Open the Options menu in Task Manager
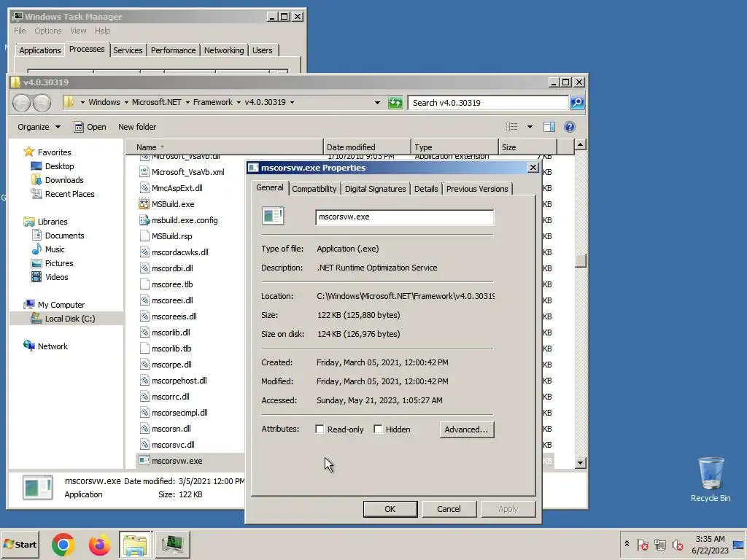Image resolution: width=747 pixels, height=560 pixels. coord(47,31)
